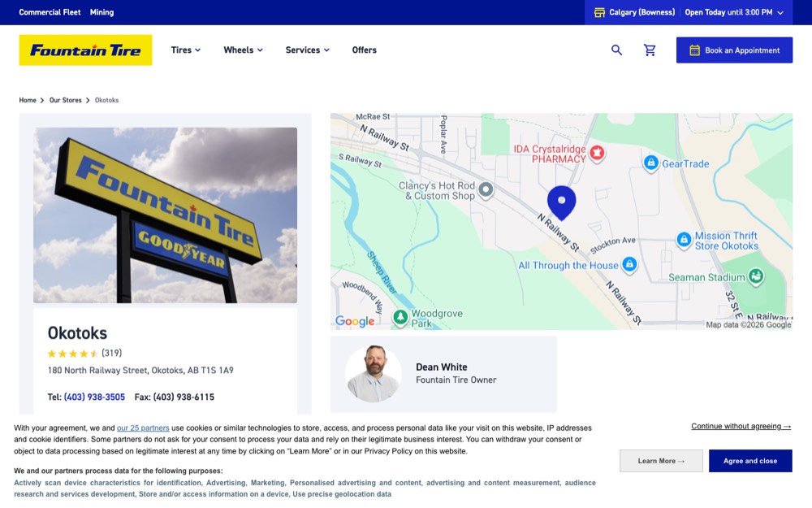Click IDA Crystalridge Pharmacy map marker
812x508 pixels.
tap(597, 154)
